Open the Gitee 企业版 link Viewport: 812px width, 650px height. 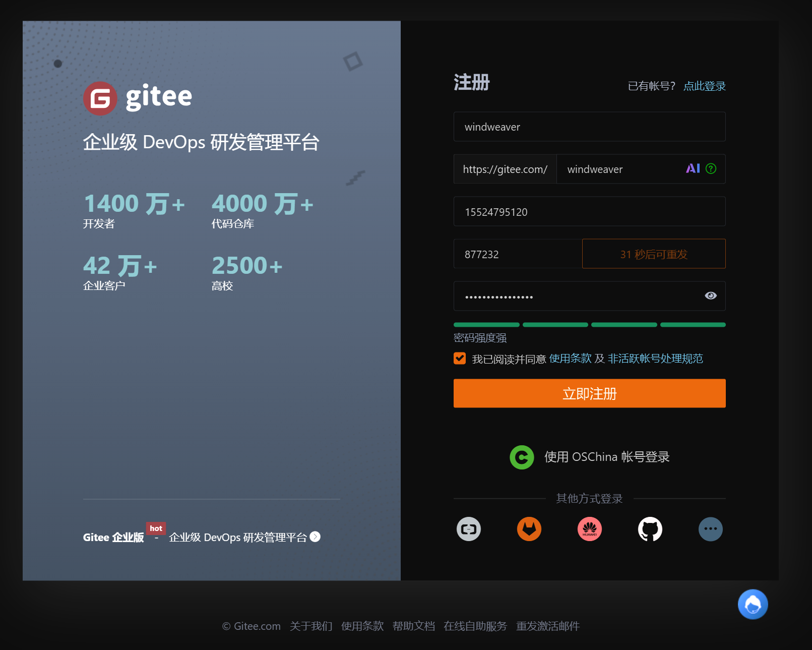point(113,538)
